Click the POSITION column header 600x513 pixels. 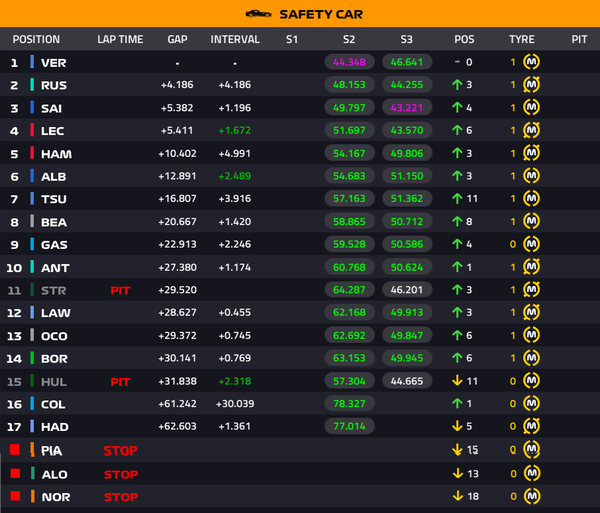tap(36, 39)
